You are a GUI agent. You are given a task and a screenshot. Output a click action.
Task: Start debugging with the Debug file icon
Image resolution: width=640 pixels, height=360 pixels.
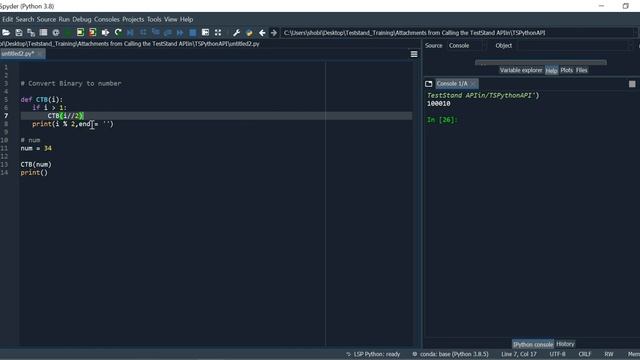click(130, 33)
